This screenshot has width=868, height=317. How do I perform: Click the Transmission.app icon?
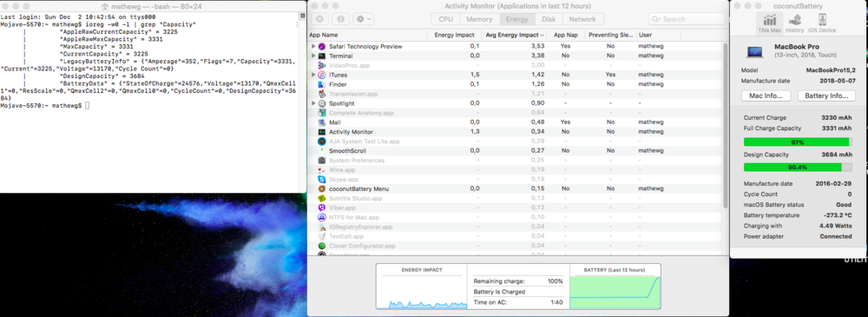(x=322, y=94)
